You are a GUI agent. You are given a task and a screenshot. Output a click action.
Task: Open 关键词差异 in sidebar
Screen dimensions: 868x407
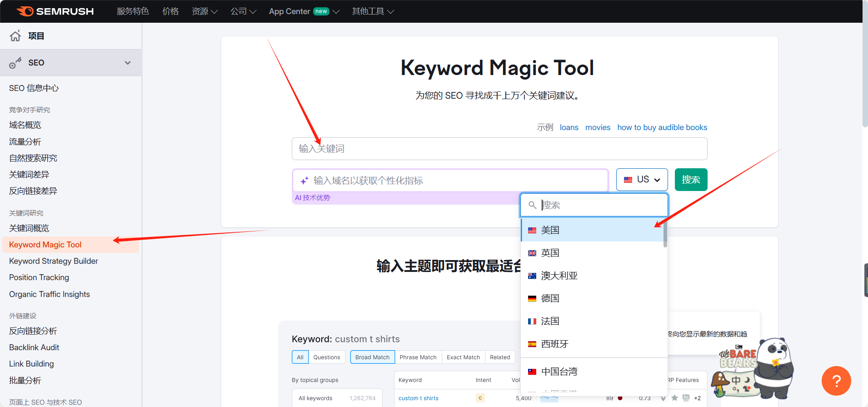(29, 175)
